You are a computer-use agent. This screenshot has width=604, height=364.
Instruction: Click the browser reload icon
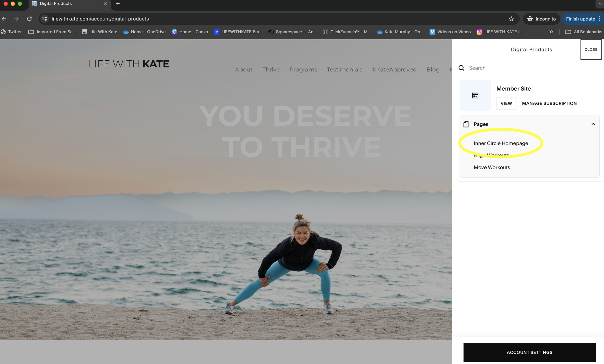coord(29,19)
